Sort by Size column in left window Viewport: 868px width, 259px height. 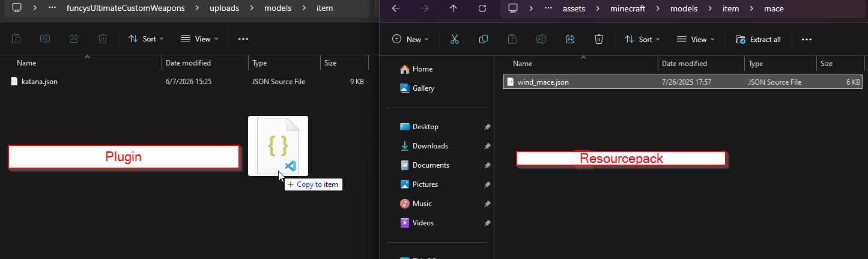pos(344,63)
